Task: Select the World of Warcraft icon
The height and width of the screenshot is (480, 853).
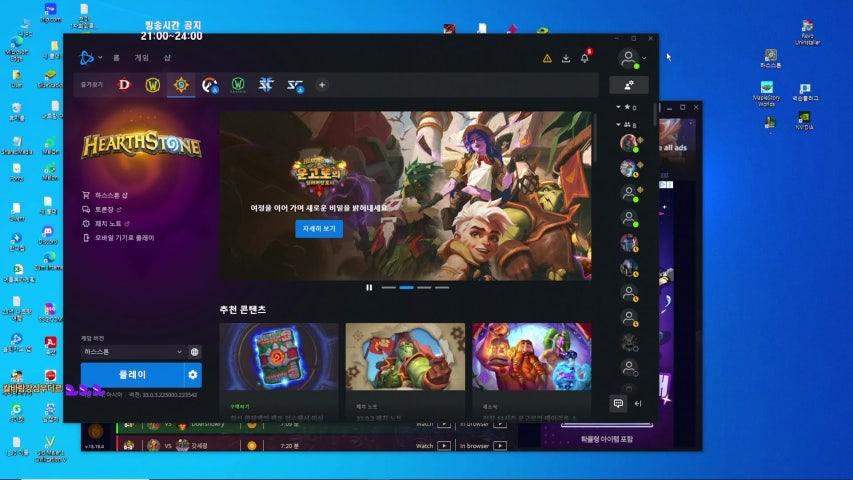Action: click(x=153, y=85)
